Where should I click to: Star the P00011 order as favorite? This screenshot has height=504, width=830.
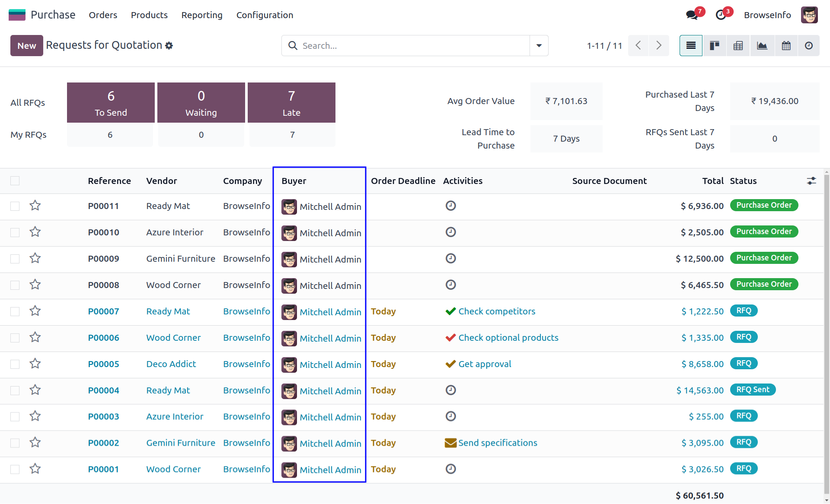pyautogui.click(x=35, y=206)
